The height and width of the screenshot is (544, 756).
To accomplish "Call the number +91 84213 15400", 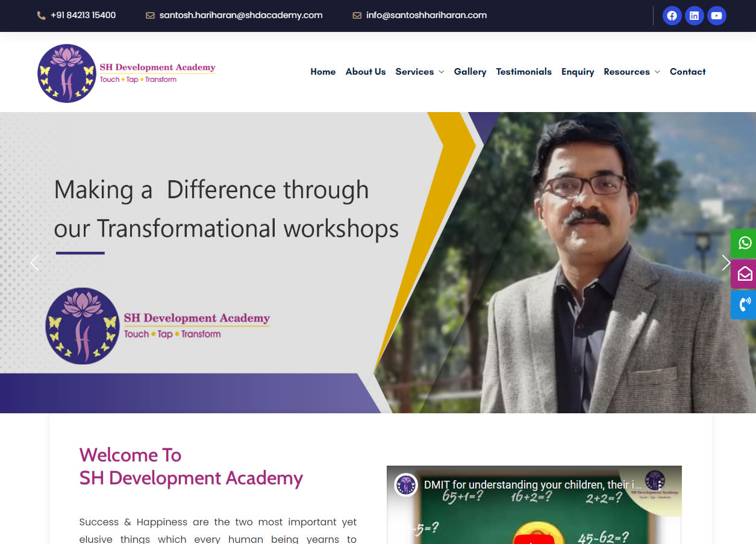I will coord(83,15).
